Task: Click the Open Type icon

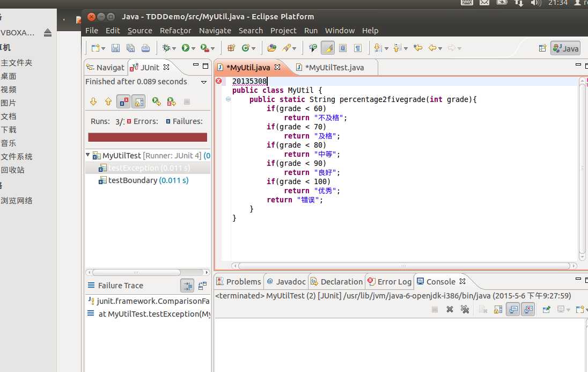Action: click(x=272, y=48)
